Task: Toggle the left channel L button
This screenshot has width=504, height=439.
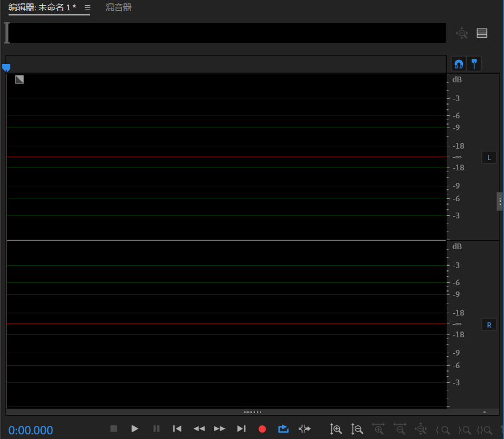Action: coord(489,157)
